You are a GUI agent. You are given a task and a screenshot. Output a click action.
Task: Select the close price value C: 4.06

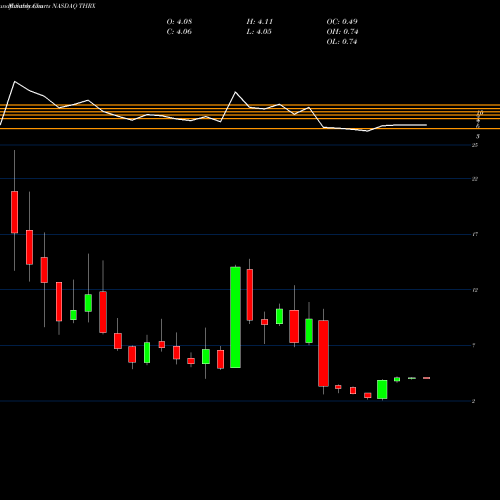[179, 32]
